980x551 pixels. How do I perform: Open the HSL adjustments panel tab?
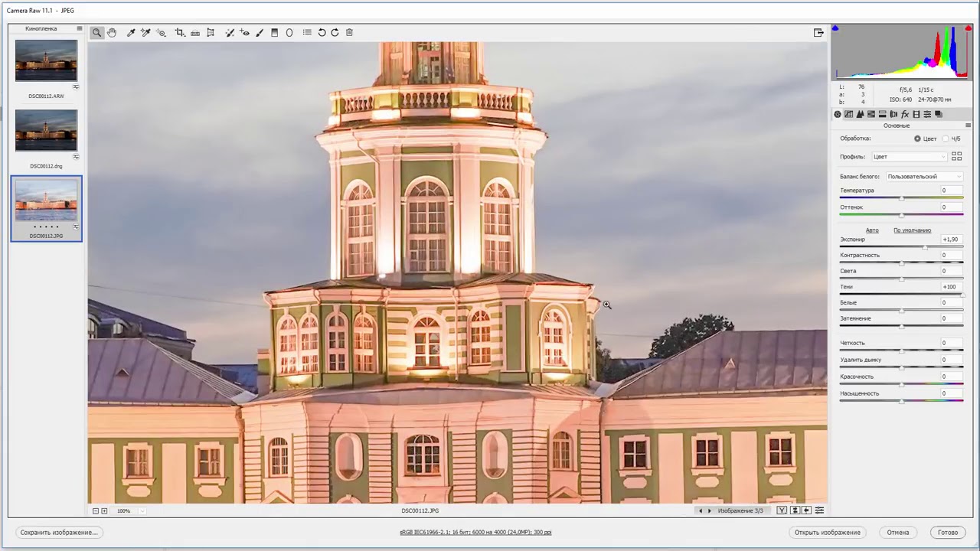tap(871, 114)
